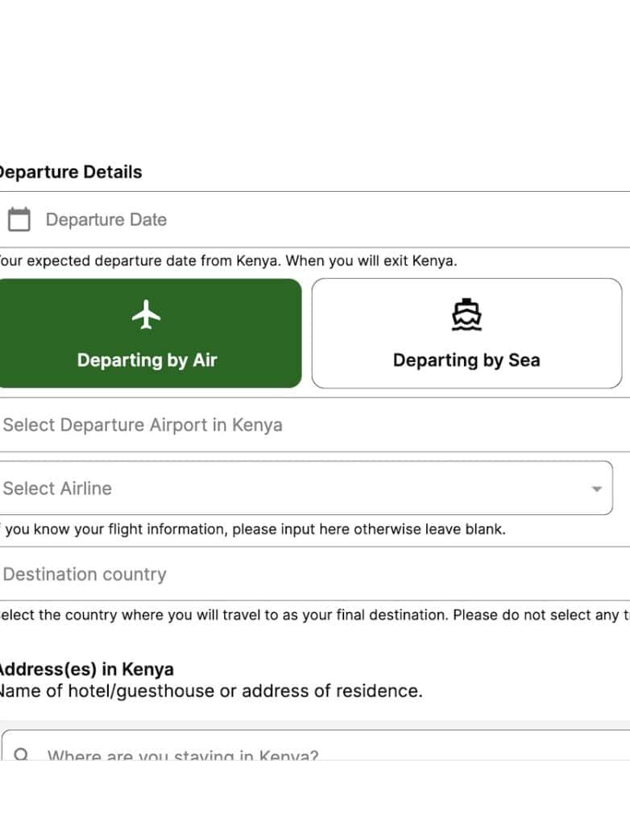Click the airplane icon on the green card

pos(147,314)
